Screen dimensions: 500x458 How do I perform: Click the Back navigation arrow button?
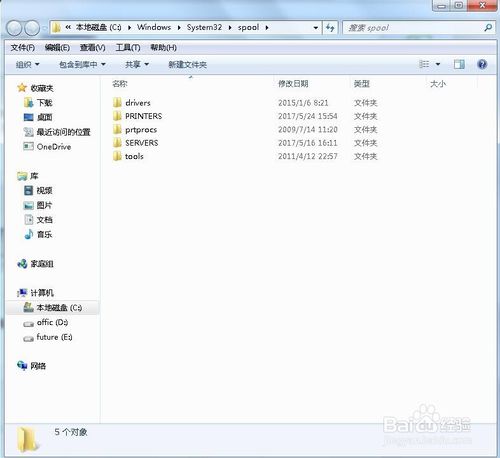pos(14,28)
